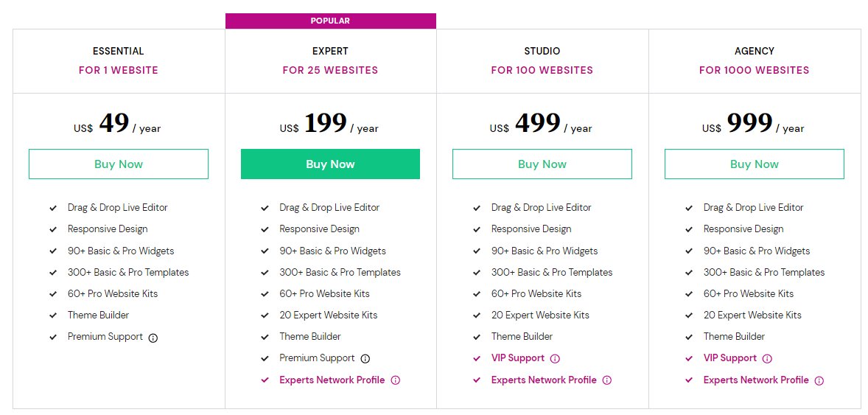Select the Expert plan heading
The width and height of the screenshot is (868, 415).
tap(331, 51)
